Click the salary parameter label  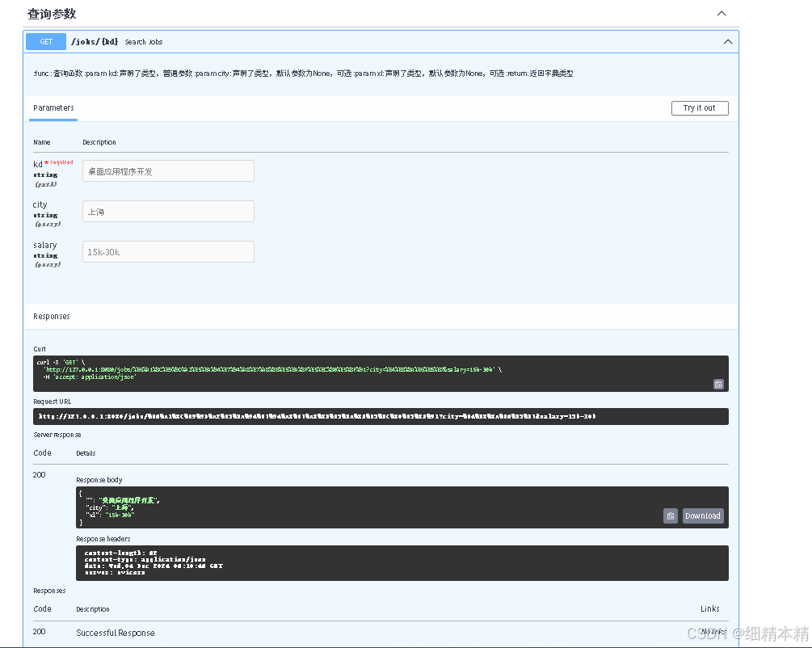45,245
